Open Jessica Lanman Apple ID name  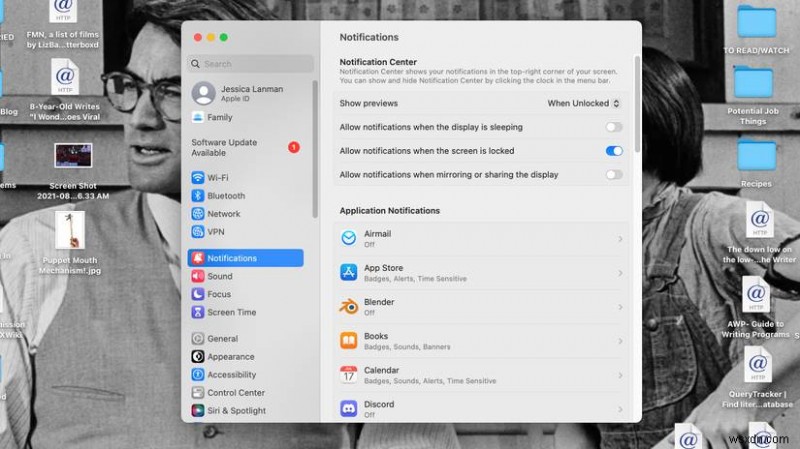(x=252, y=89)
